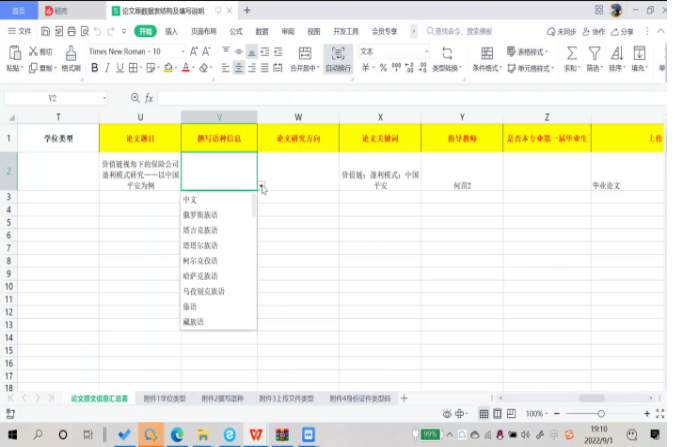Adjust the zoom slider in status bar

(601, 413)
